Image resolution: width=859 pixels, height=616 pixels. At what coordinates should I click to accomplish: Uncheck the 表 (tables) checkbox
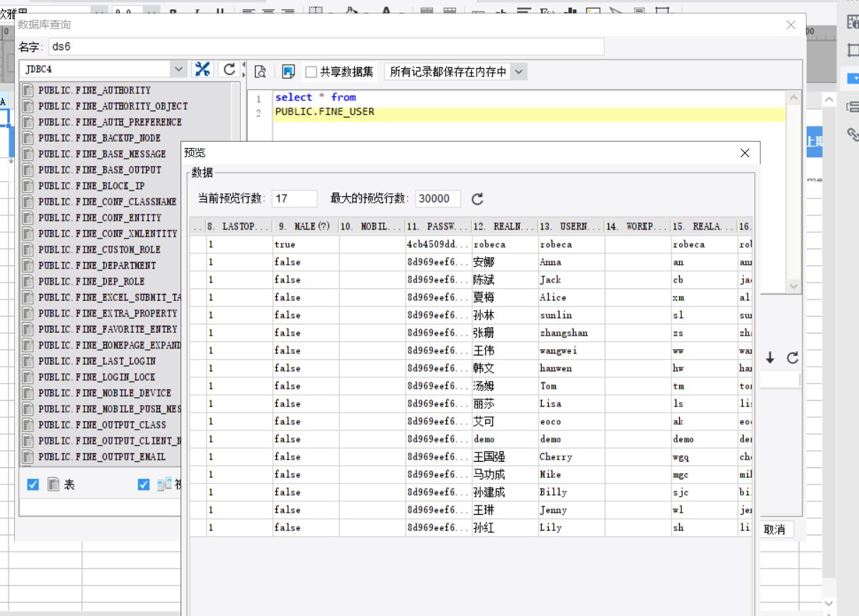click(33, 485)
